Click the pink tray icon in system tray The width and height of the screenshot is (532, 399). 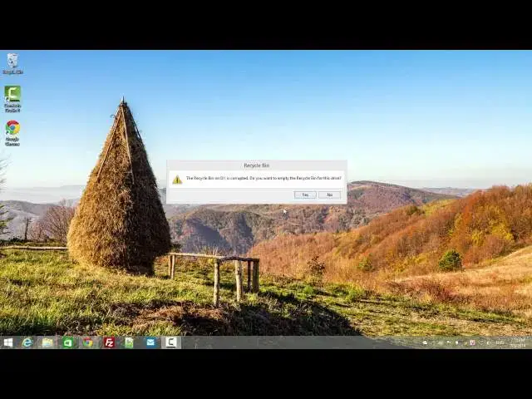pos(472,343)
